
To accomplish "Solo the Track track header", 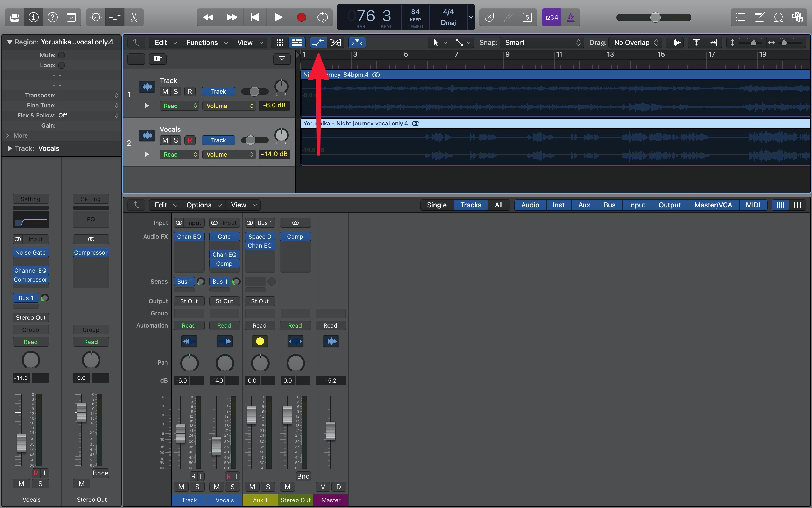I will tap(176, 92).
